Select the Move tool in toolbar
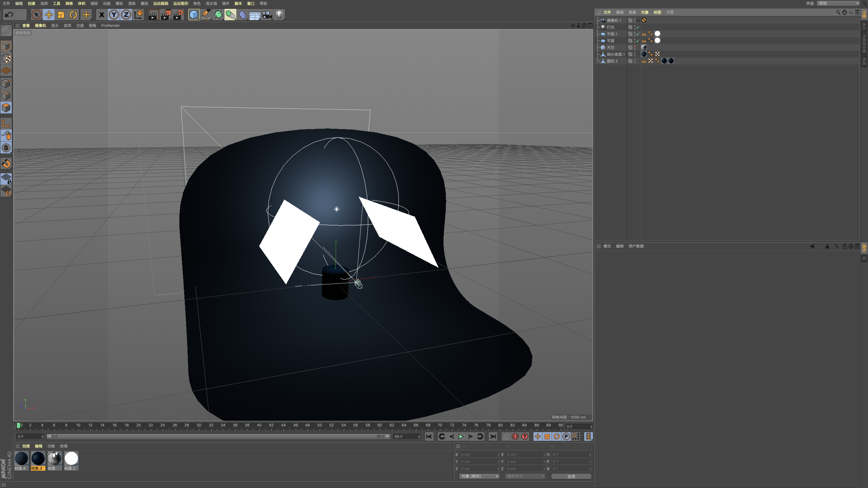 point(49,15)
